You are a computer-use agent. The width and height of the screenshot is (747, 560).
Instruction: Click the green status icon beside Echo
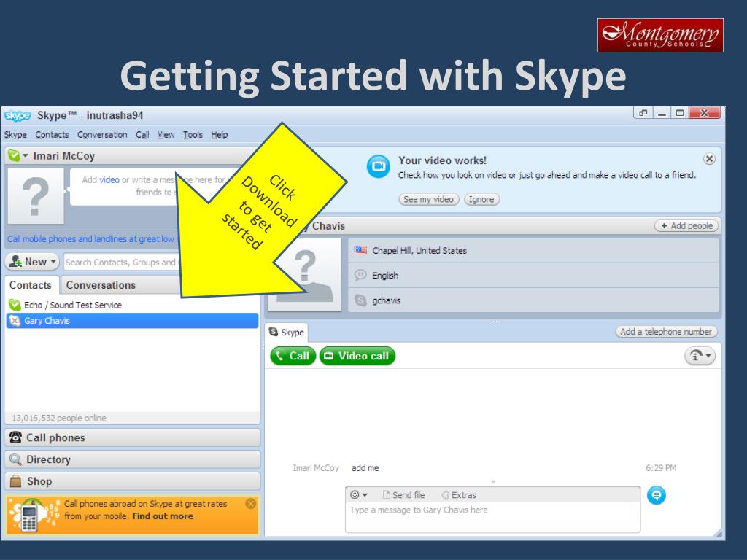[15, 305]
